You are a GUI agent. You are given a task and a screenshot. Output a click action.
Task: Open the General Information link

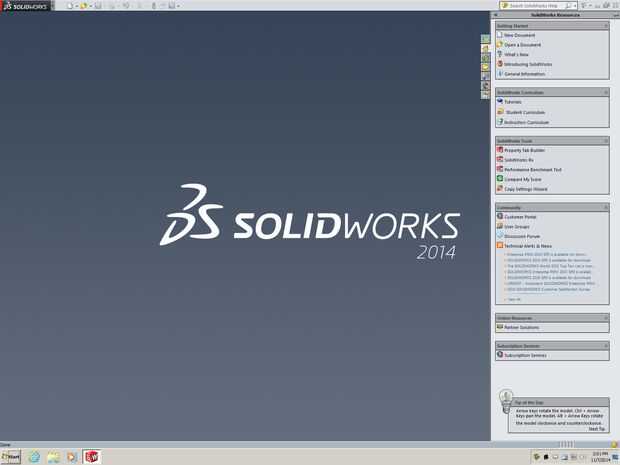click(x=524, y=74)
